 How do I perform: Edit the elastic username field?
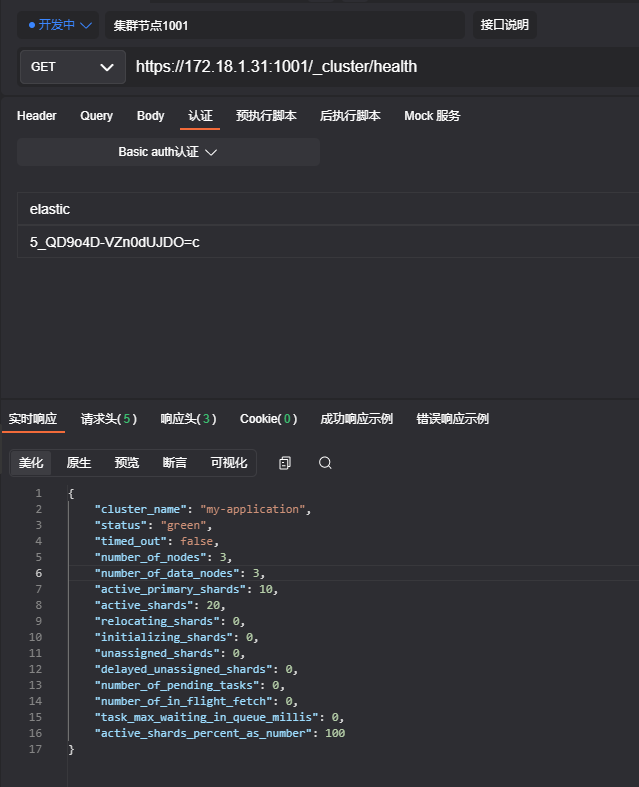328,209
